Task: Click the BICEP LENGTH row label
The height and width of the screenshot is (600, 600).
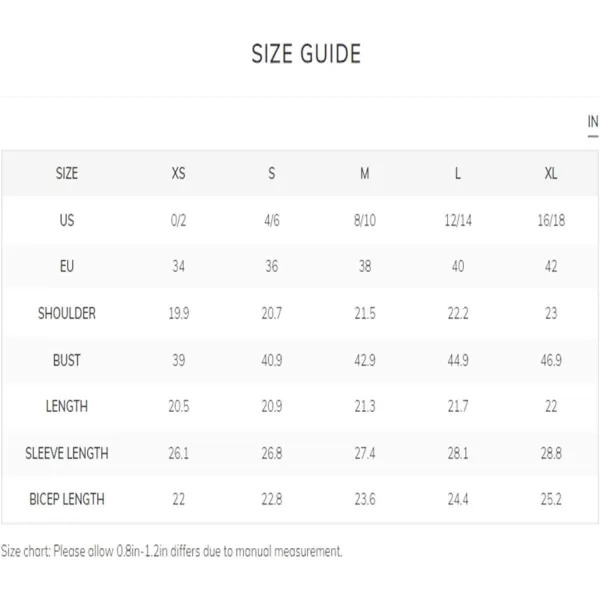Action: (x=67, y=499)
